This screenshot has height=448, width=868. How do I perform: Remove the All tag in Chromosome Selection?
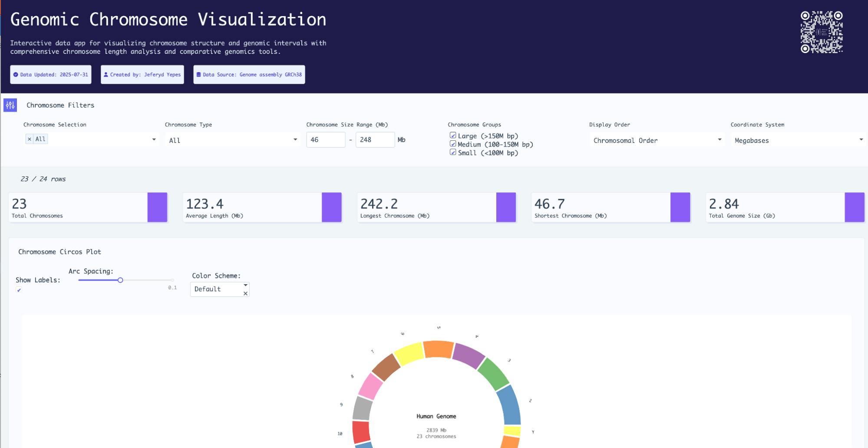[x=30, y=139]
